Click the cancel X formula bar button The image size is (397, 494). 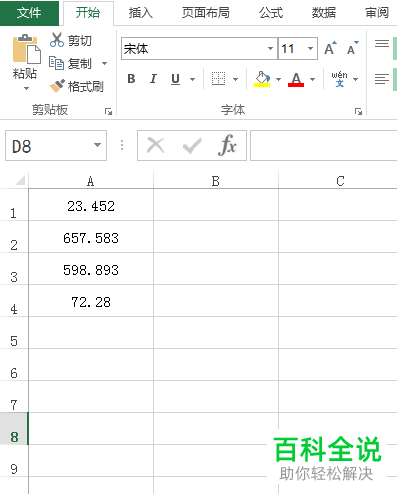point(156,146)
